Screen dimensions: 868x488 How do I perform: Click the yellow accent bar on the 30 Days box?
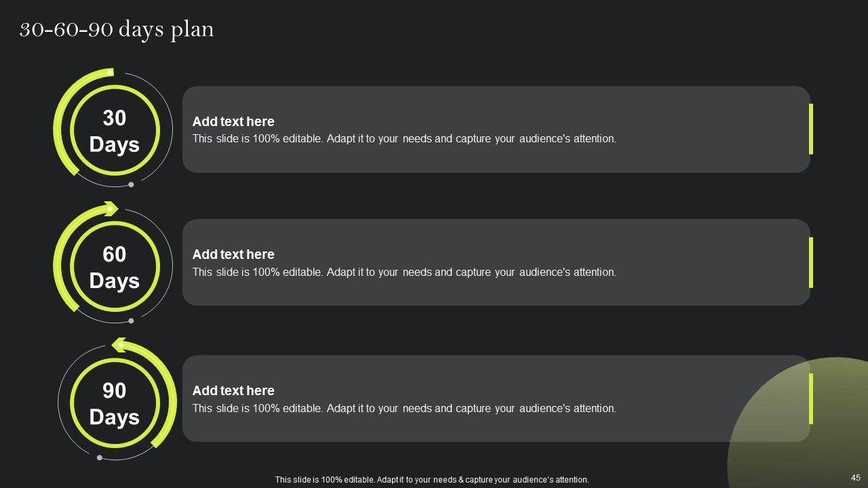tap(810, 129)
